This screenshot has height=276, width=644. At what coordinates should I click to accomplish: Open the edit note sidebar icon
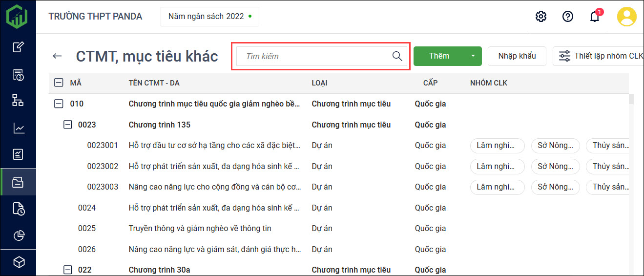pos(18,47)
